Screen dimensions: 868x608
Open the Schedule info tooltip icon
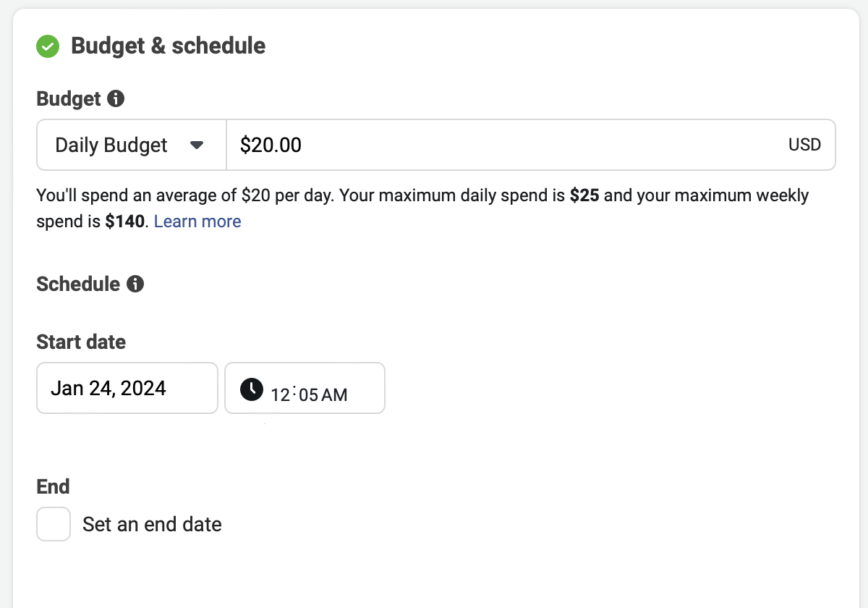click(135, 284)
